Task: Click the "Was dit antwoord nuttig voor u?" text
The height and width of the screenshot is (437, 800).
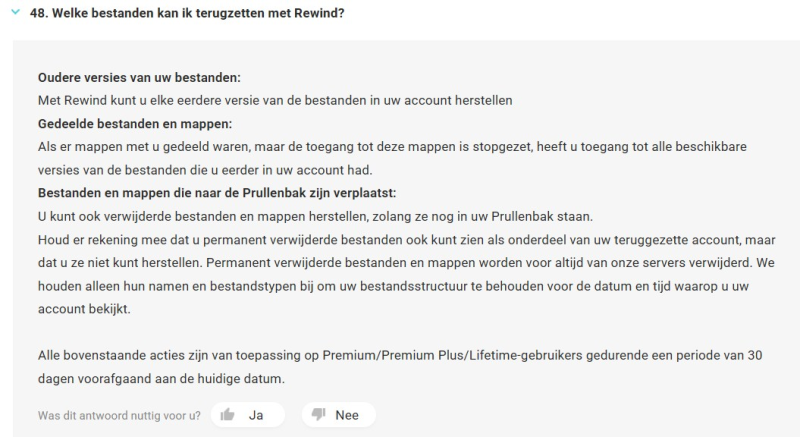Action: [x=118, y=414]
